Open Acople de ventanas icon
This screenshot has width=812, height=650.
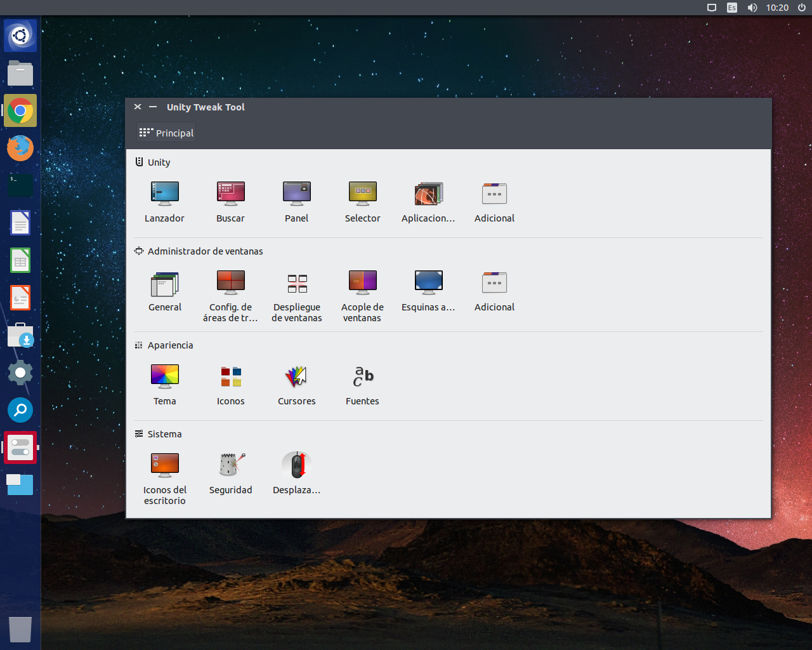point(362,282)
